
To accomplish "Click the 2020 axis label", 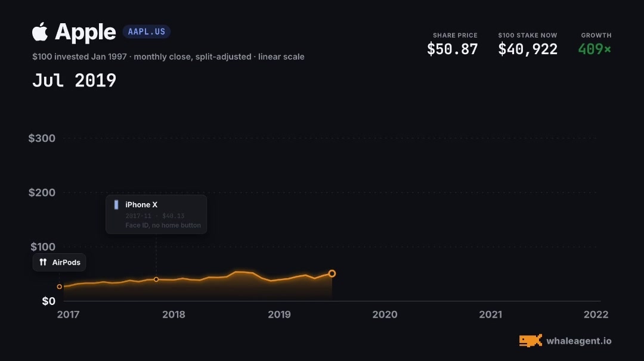I will (x=385, y=315).
